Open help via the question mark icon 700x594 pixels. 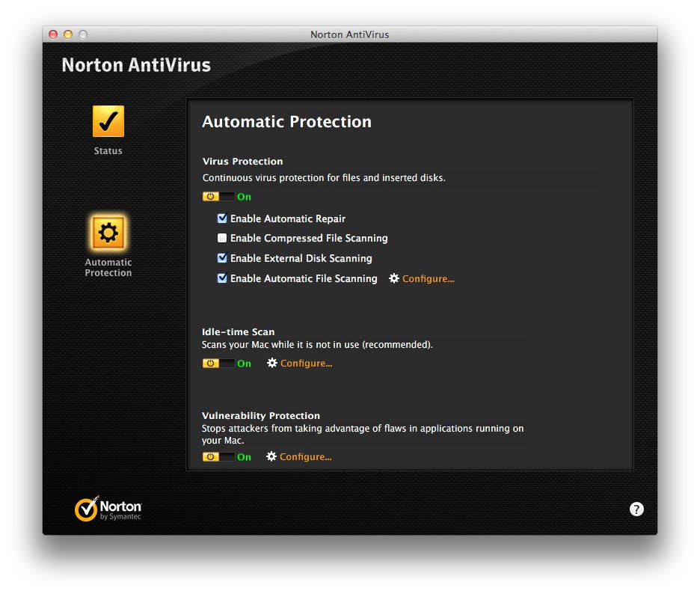click(x=636, y=509)
